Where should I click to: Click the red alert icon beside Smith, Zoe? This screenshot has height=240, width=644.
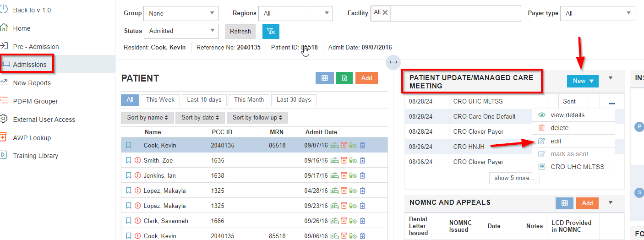[138, 161]
